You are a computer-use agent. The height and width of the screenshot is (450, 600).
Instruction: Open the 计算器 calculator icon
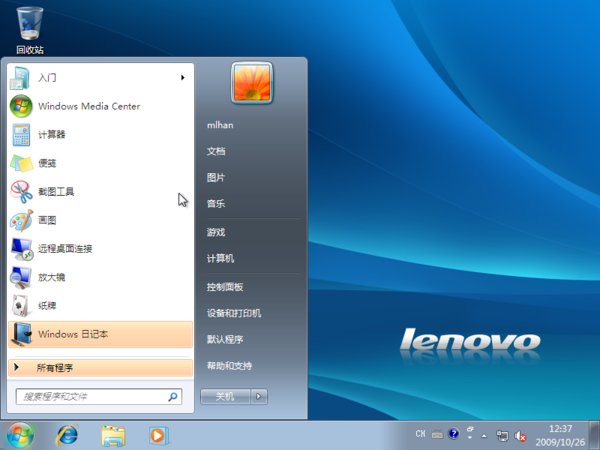point(21,135)
